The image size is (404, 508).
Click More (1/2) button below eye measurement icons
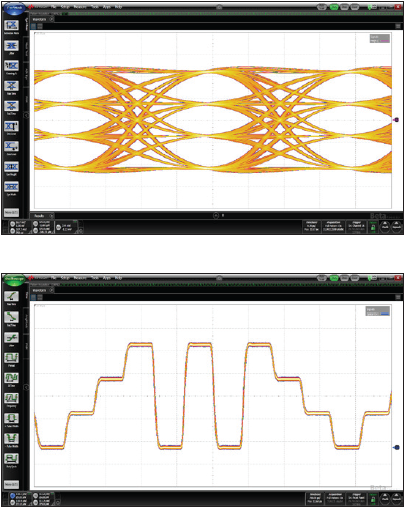pyautogui.click(x=11, y=212)
